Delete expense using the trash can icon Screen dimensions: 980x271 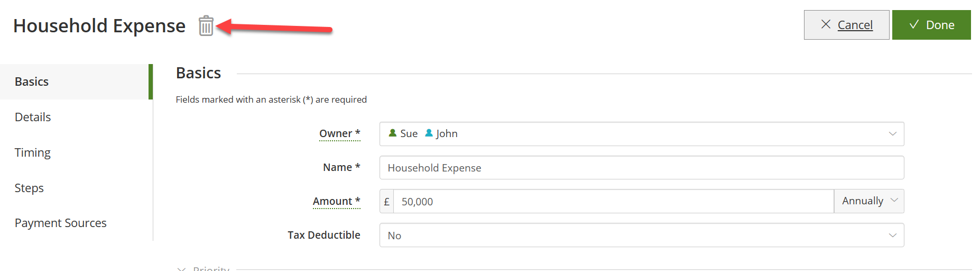click(206, 25)
